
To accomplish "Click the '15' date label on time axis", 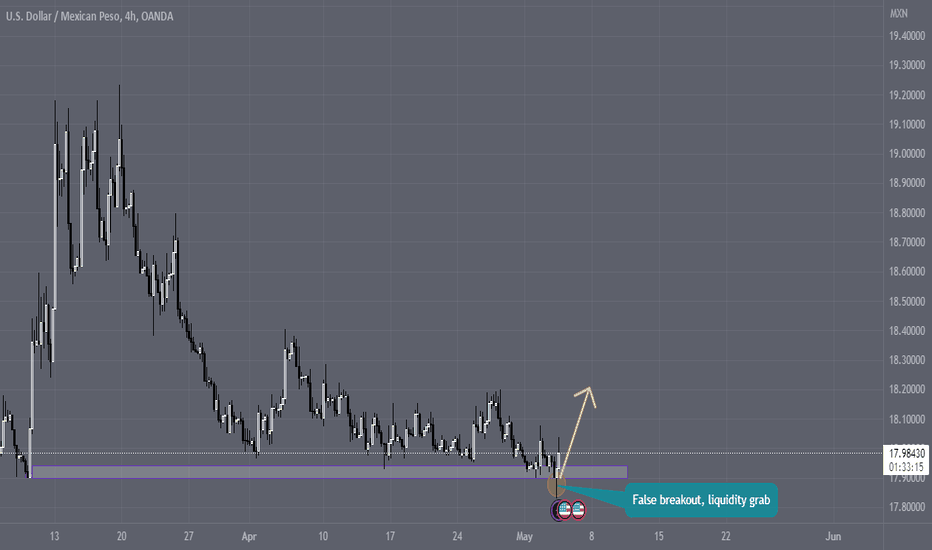I will pos(659,536).
